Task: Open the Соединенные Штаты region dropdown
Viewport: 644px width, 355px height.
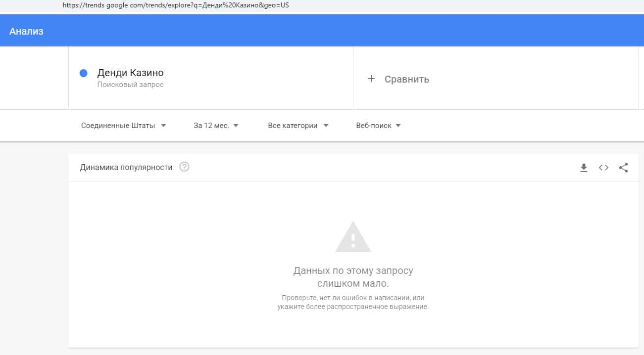Action: pyautogui.click(x=124, y=126)
